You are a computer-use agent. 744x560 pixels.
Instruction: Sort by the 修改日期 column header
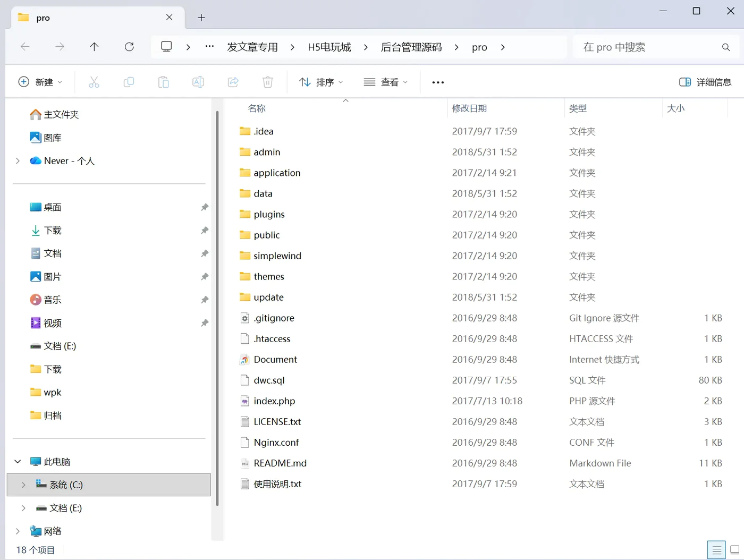(x=469, y=108)
